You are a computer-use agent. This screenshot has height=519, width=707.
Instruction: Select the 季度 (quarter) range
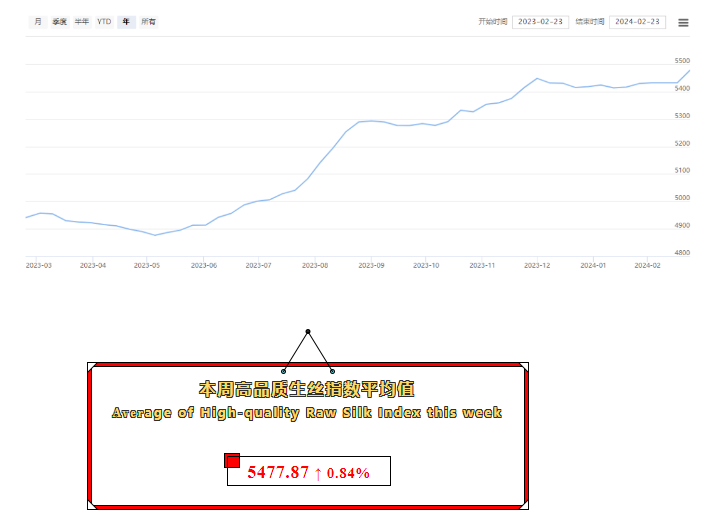pyautogui.click(x=60, y=21)
